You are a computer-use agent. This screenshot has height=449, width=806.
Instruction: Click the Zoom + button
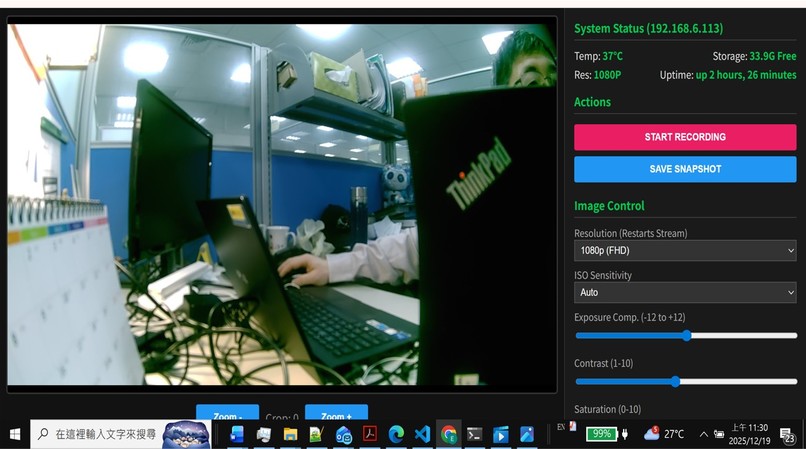point(336,413)
